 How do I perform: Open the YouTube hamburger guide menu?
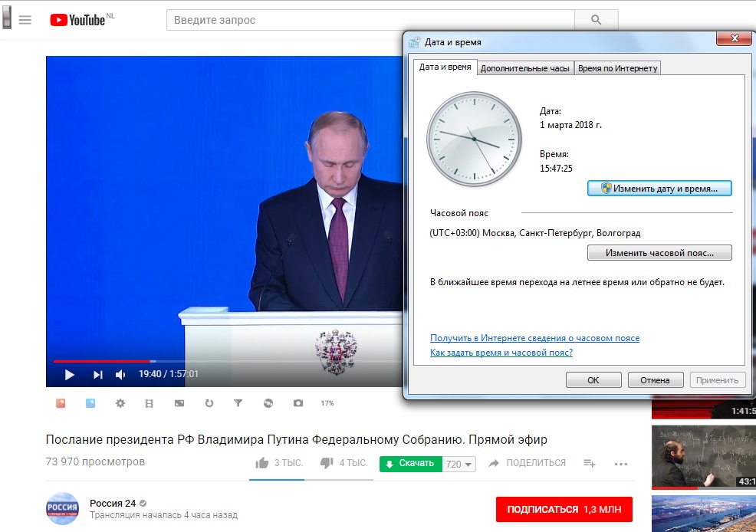click(25, 20)
